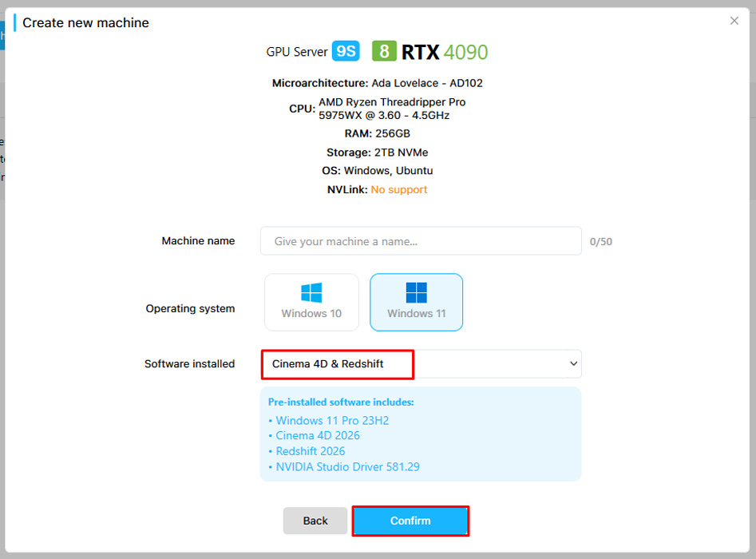Focus the Machine name text field

[x=421, y=241]
